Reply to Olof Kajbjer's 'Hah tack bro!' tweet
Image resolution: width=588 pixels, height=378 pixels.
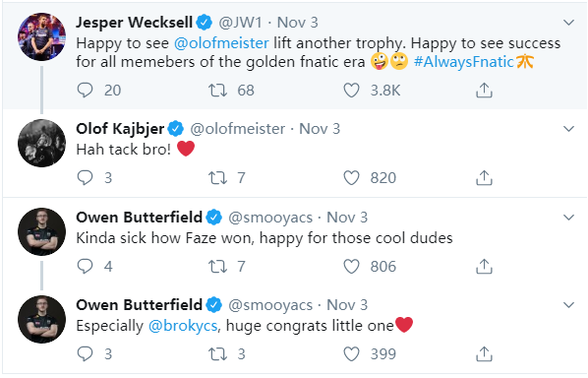pos(86,177)
